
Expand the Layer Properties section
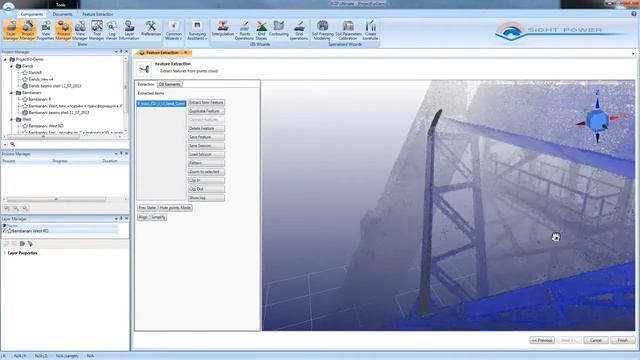pyautogui.click(x=4, y=253)
